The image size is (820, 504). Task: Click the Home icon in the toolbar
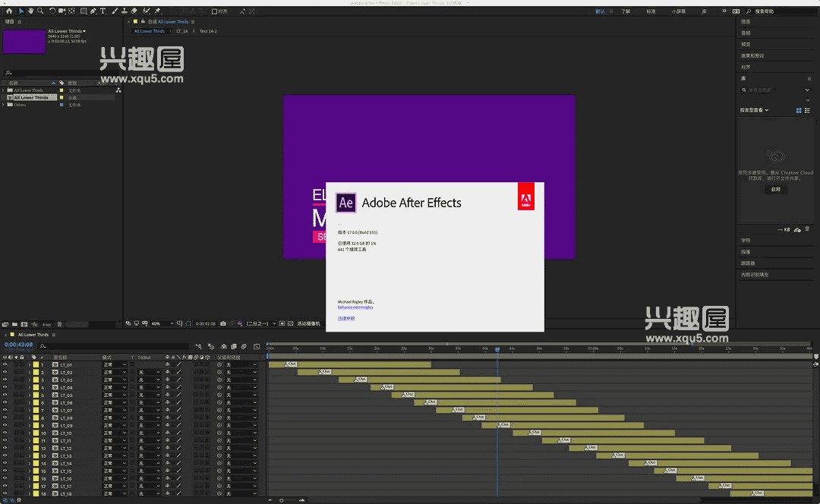pos(9,11)
